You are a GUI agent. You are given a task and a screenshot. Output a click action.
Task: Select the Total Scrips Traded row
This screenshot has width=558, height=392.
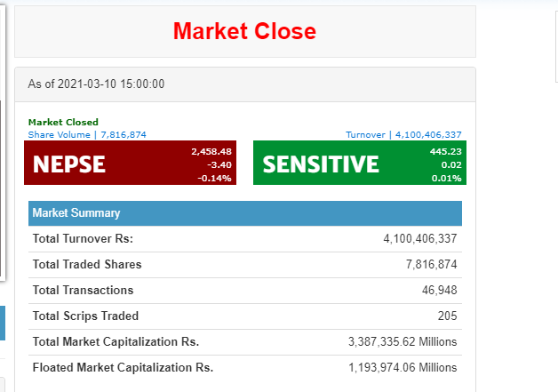click(x=245, y=316)
